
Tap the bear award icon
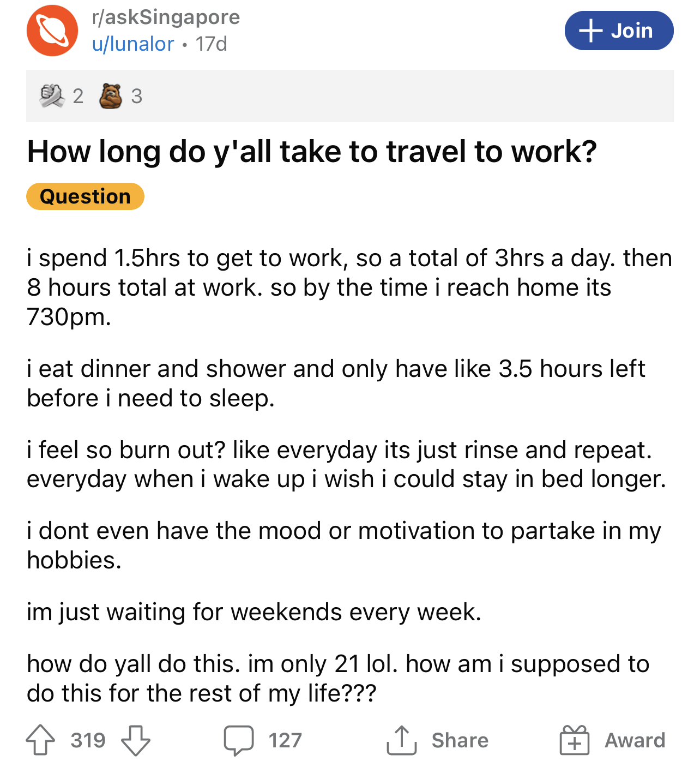point(111,95)
